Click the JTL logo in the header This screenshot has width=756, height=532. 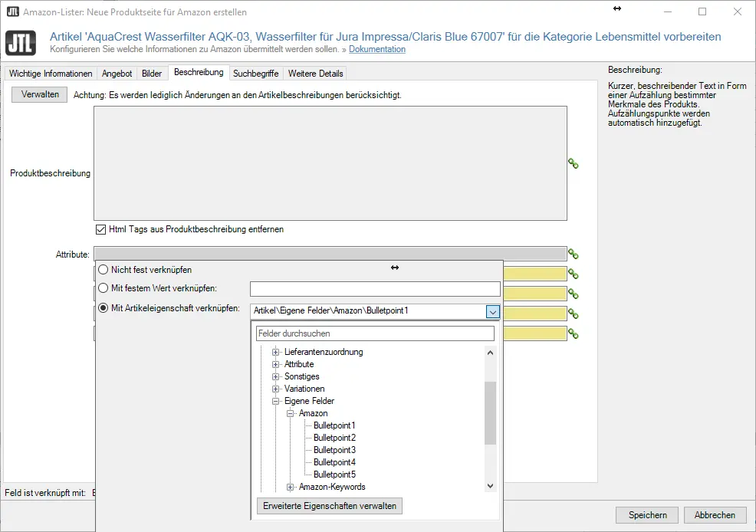pos(20,42)
